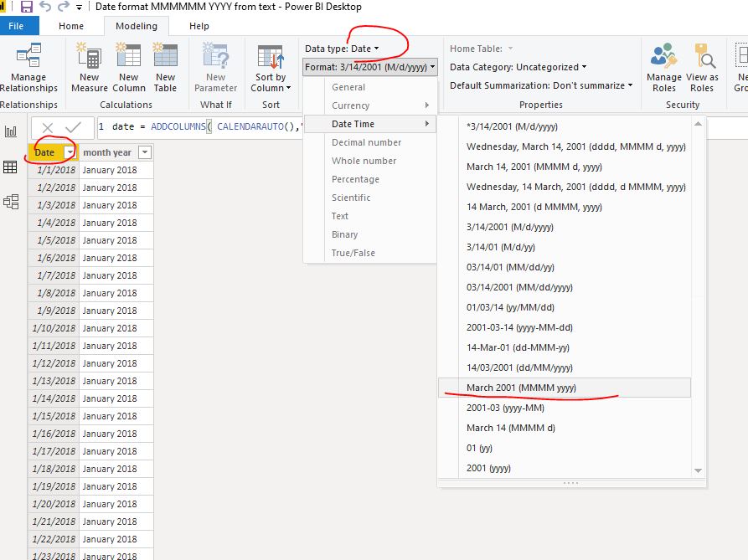Create a New Table

point(165,67)
